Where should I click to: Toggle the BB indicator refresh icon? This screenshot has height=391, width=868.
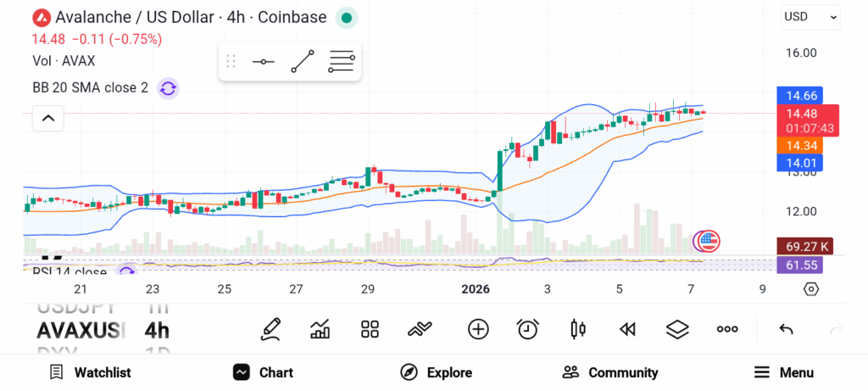(168, 87)
